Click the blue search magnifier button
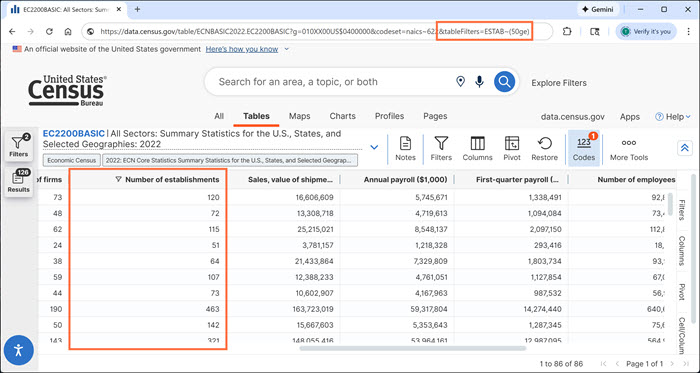 click(504, 82)
